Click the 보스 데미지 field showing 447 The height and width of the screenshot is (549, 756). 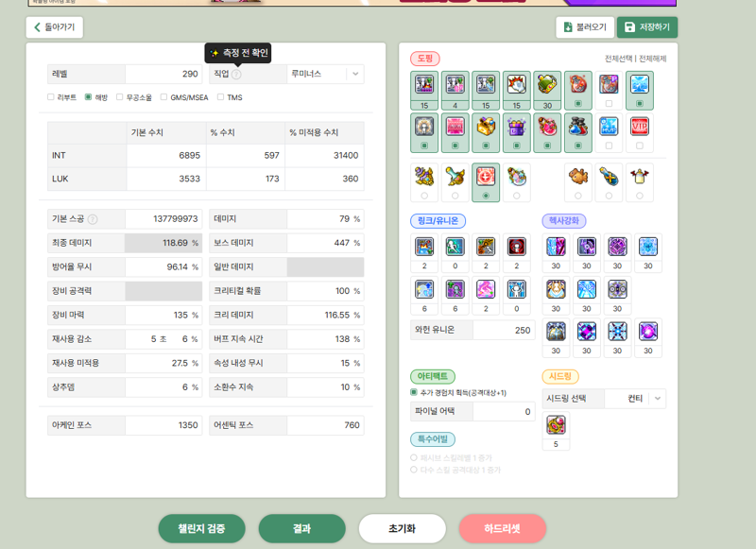(x=325, y=243)
